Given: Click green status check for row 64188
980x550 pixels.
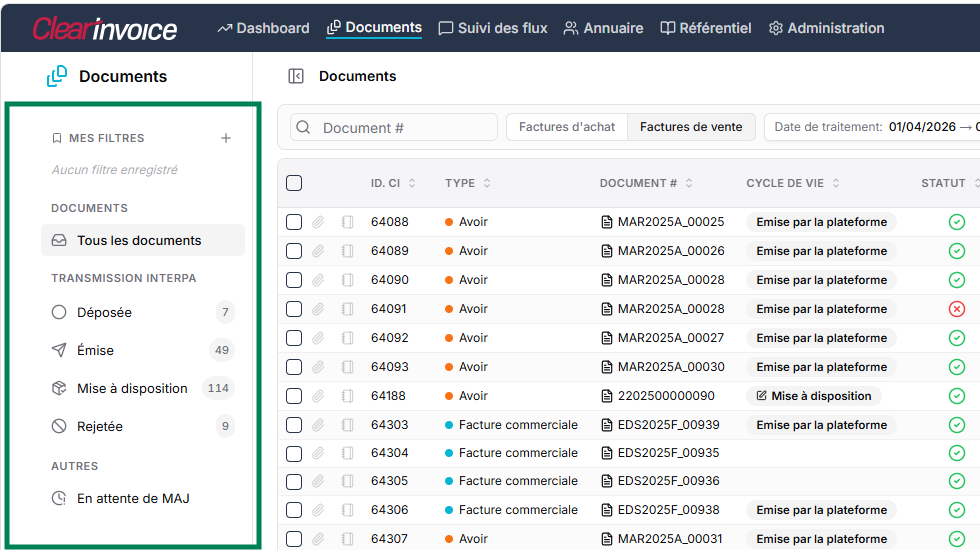Looking at the screenshot, I should click(956, 396).
